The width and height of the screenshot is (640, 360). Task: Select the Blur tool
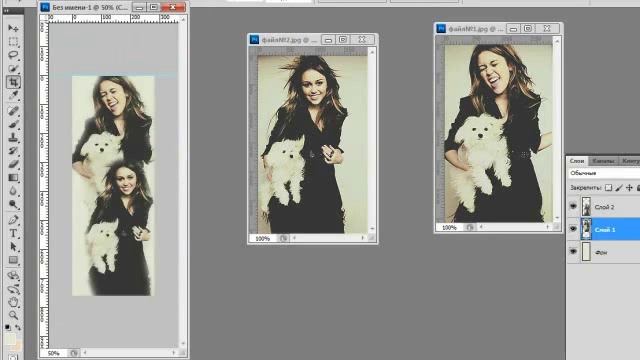pyautogui.click(x=13, y=191)
